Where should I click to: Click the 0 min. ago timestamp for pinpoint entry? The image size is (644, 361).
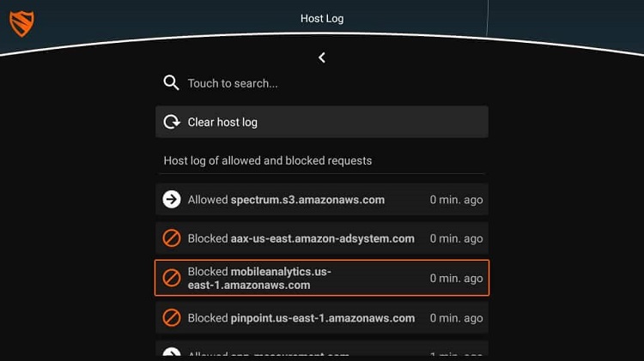(456, 318)
